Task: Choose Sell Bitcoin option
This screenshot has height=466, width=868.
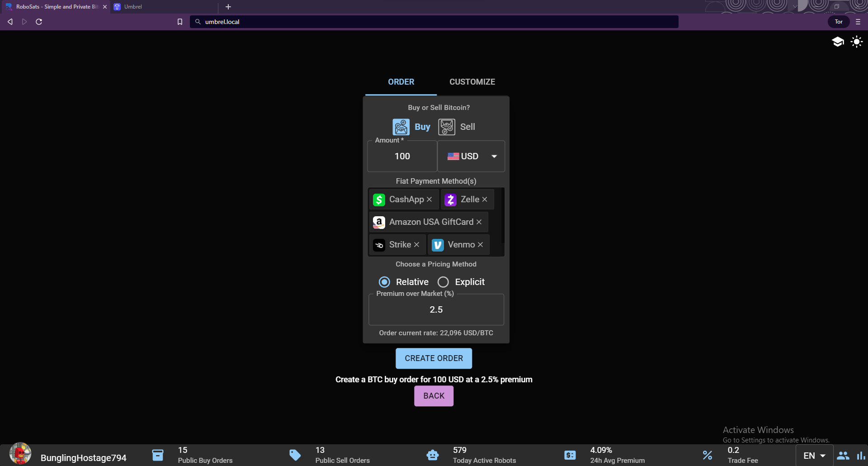Action: [x=457, y=127]
